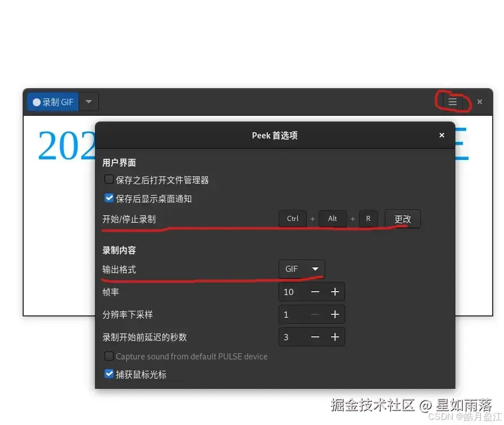
Task: Open Peek's hamburger menu in the title bar
Action: pyautogui.click(x=452, y=102)
